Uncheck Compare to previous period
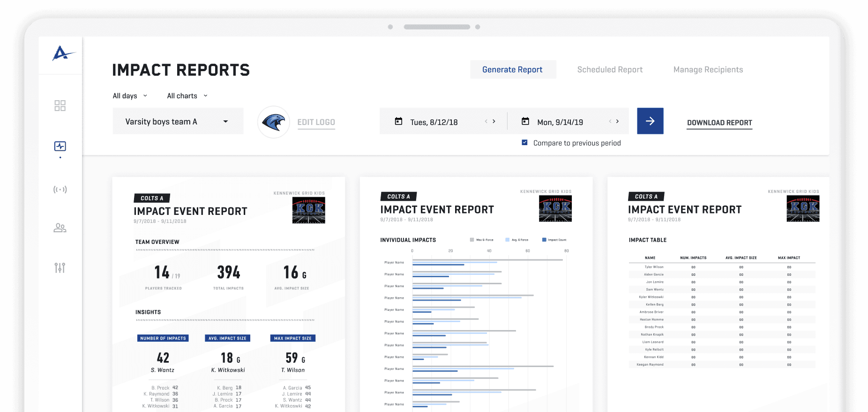Screen dimensions: 868x412 pos(525,143)
